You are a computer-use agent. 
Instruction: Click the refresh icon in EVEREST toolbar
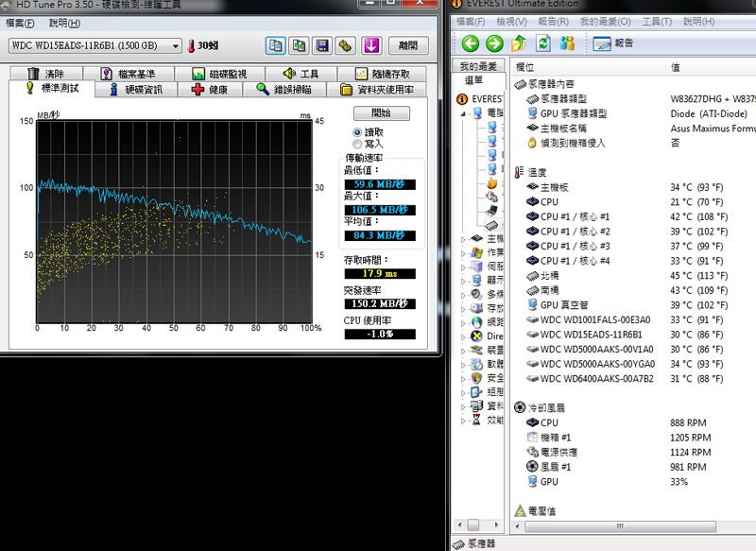point(542,43)
